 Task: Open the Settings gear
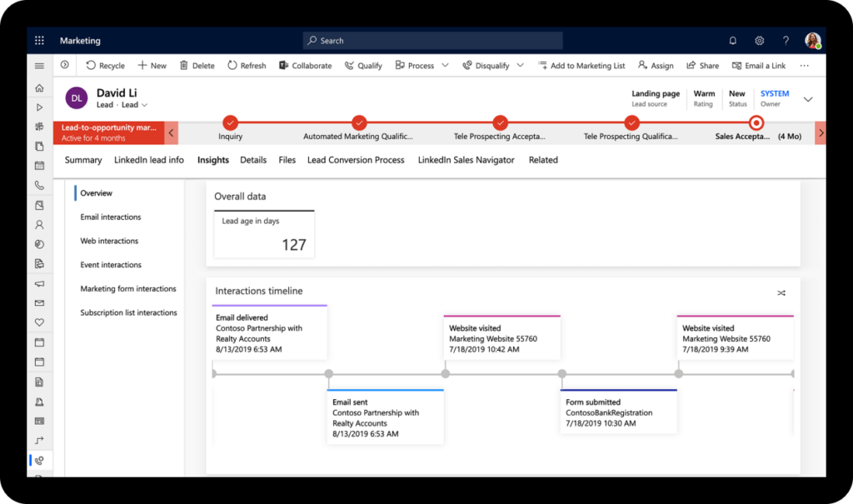tap(759, 40)
